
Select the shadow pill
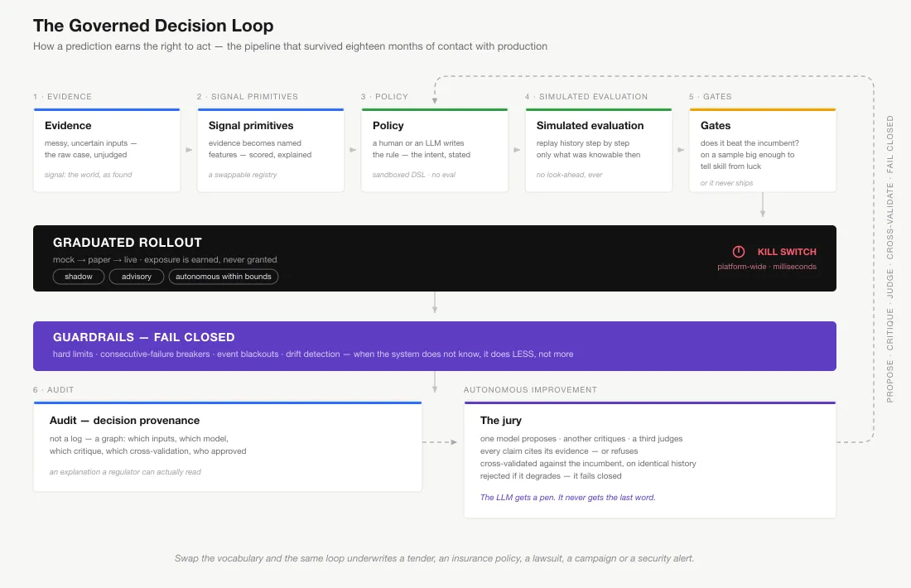tap(79, 277)
